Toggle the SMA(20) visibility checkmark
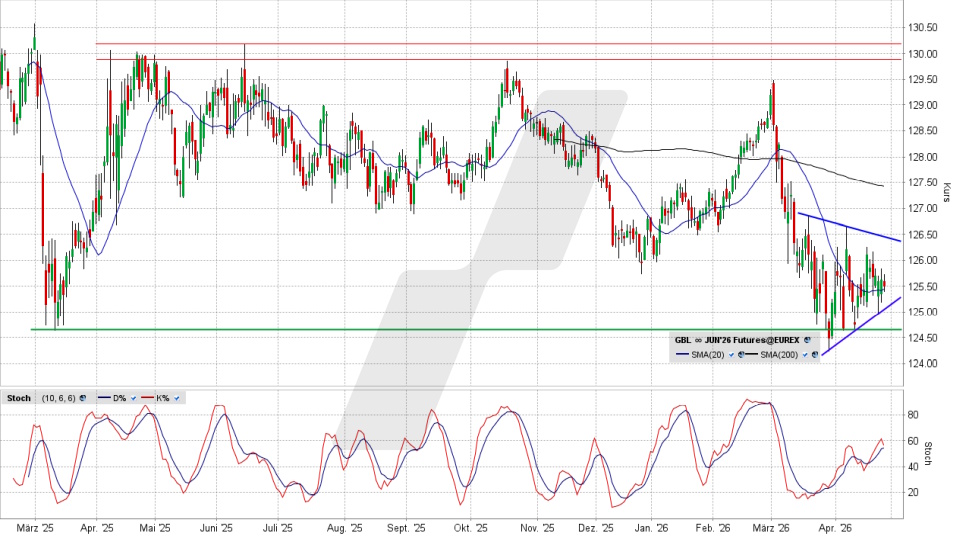 coord(730,354)
